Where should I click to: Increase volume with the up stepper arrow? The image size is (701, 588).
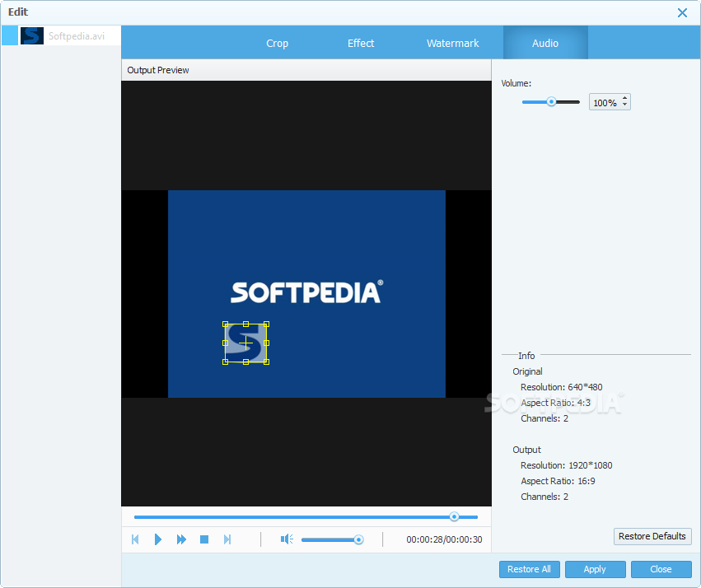coord(625,98)
